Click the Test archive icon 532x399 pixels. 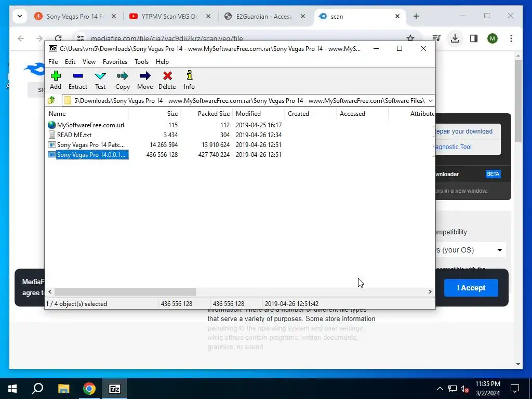click(x=100, y=76)
